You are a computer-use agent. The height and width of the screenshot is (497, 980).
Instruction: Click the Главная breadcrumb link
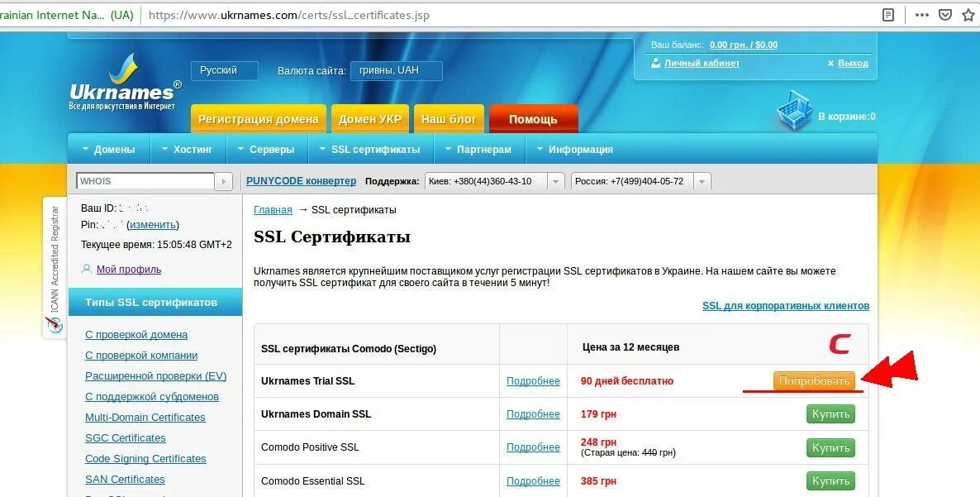click(273, 210)
